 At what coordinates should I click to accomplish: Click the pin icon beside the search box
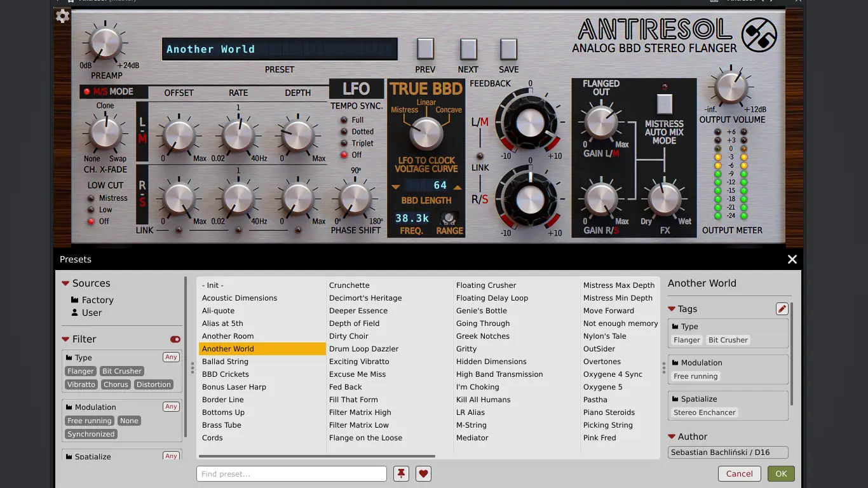coord(401,473)
